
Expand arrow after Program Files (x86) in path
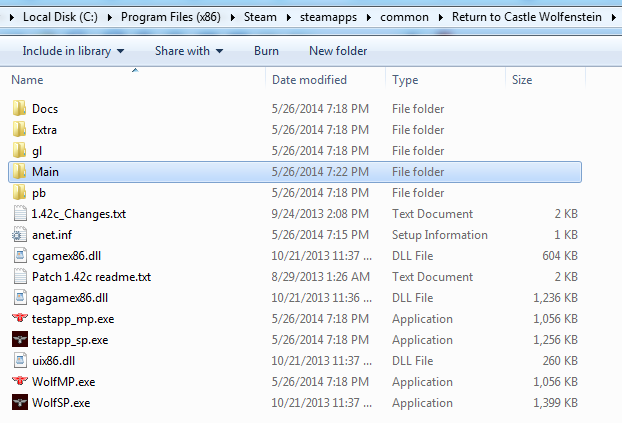coord(232,17)
